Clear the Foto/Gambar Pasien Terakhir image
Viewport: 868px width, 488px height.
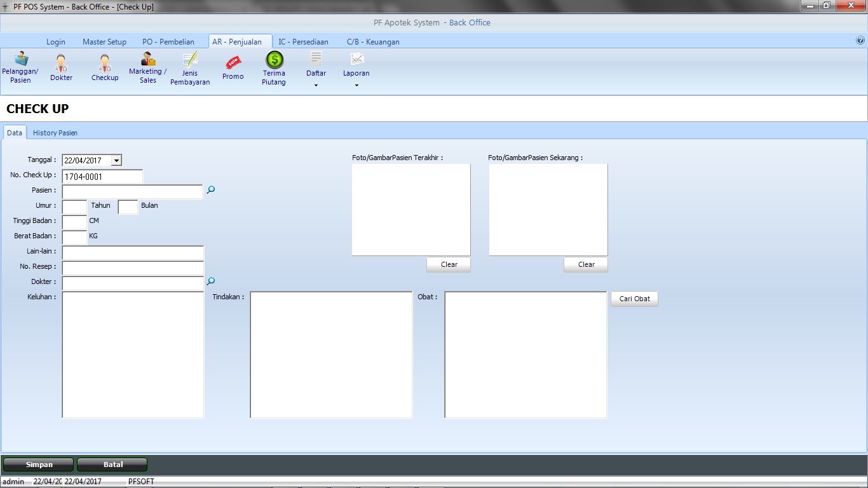(449, 264)
